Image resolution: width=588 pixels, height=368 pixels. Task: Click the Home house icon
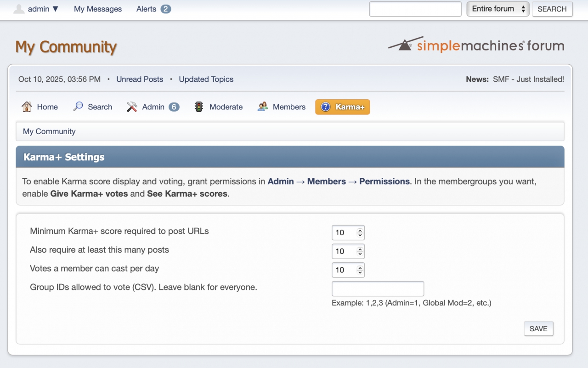click(27, 107)
